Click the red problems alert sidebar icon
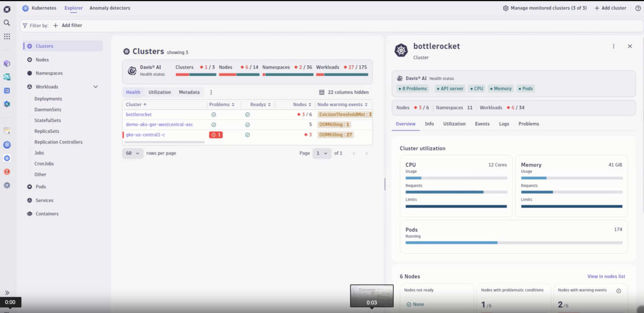The image size is (644, 313). 7,171
